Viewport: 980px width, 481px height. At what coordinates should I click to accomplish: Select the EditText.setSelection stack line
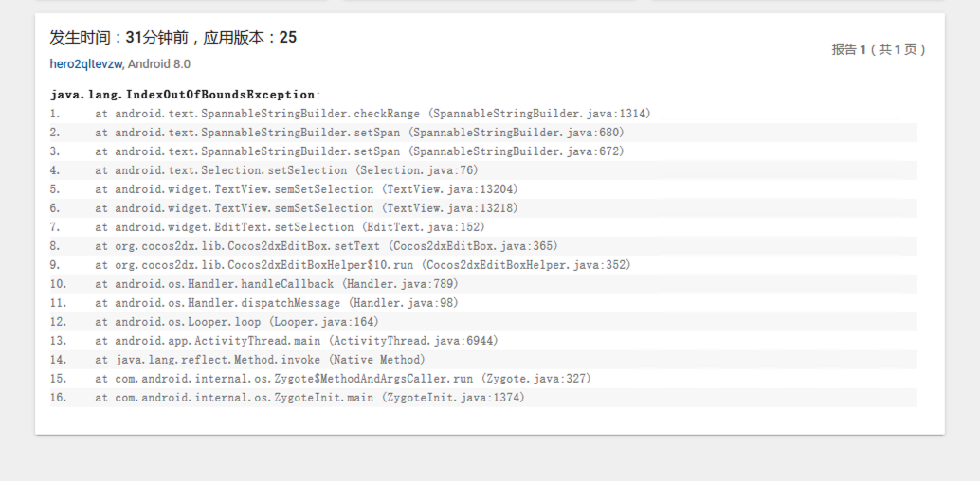[x=289, y=227]
